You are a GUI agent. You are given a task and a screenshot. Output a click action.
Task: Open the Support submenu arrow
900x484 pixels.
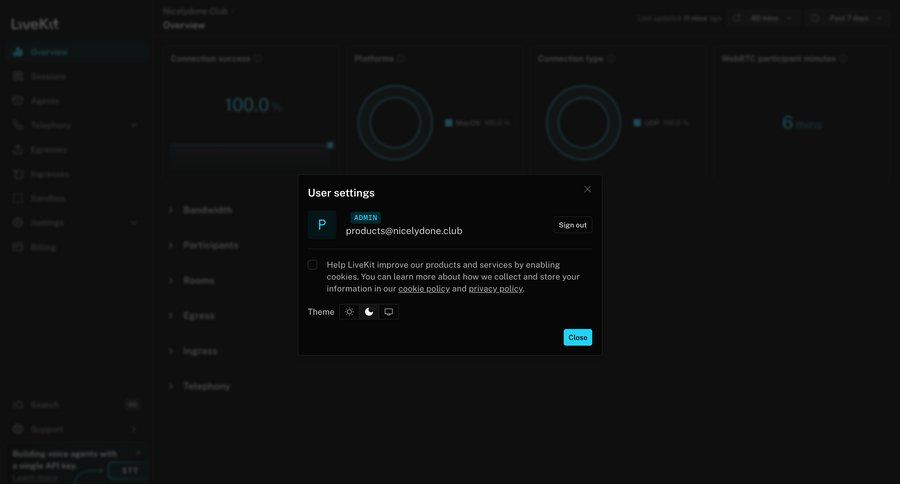134,429
